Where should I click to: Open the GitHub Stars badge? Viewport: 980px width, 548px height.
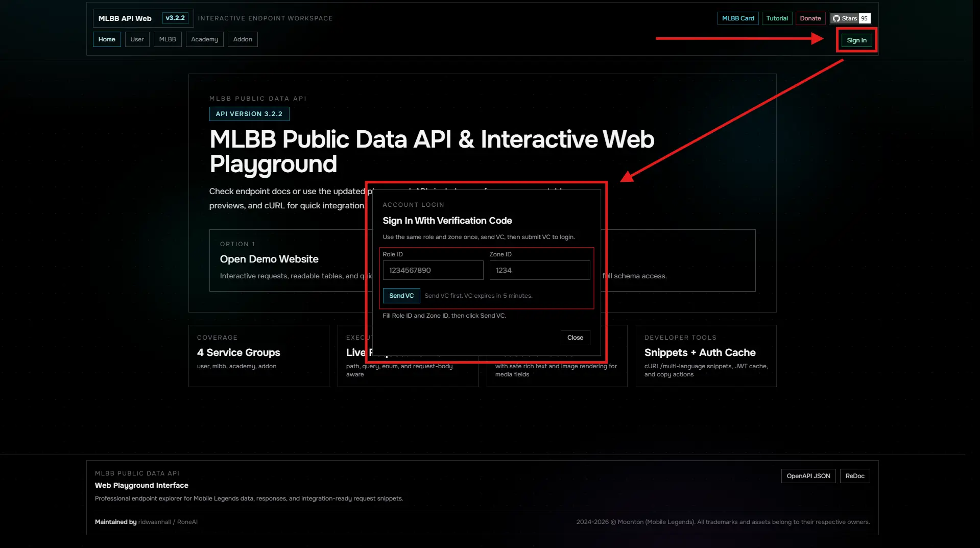850,18
